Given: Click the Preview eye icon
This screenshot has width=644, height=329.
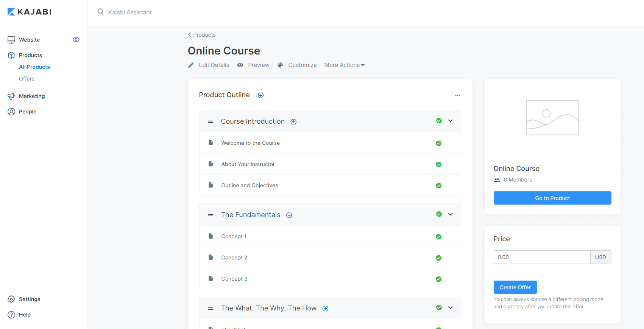Looking at the screenshot, I should click(240, 65).
